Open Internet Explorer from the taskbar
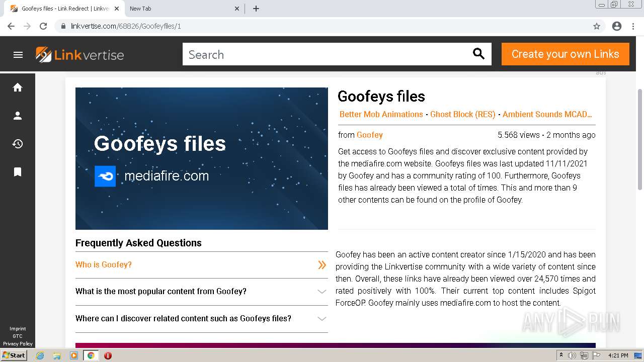The width and height of the screenshot is (644, 362). click(40, 355)
